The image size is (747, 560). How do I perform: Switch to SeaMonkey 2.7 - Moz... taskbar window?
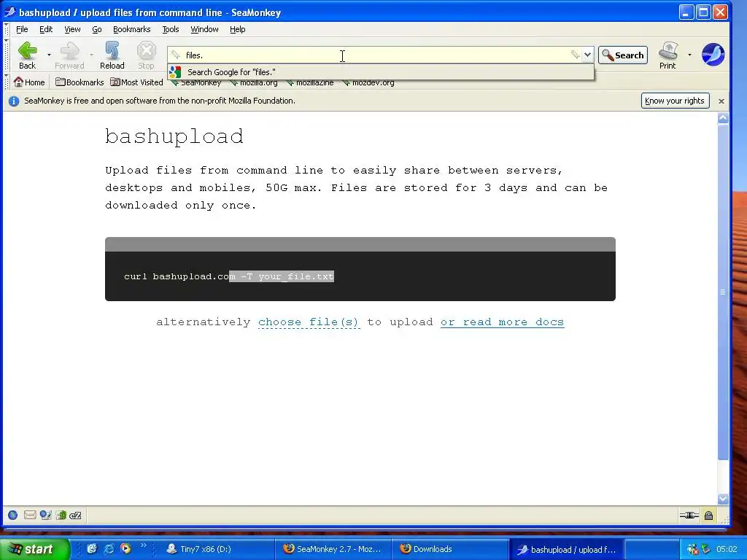click(x=333, y=549)
